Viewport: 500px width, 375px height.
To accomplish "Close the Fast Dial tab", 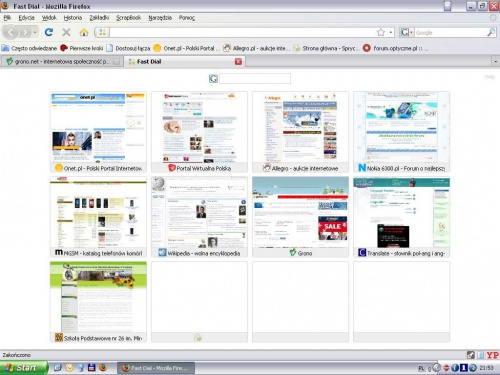I will coord(238,62).
